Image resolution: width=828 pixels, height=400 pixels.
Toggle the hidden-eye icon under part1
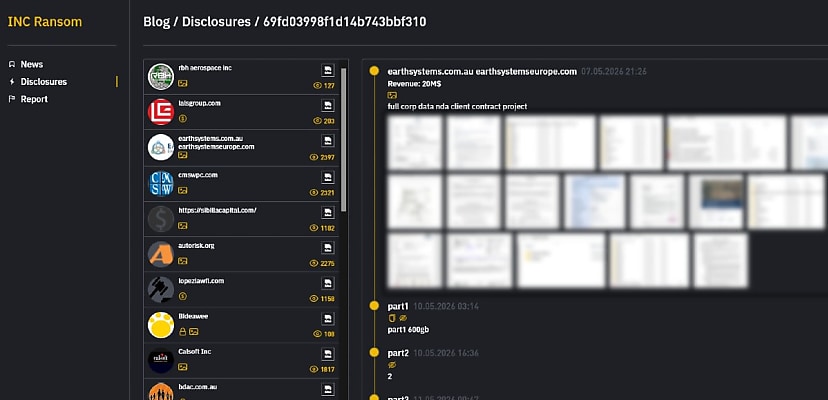pos(403,318)
